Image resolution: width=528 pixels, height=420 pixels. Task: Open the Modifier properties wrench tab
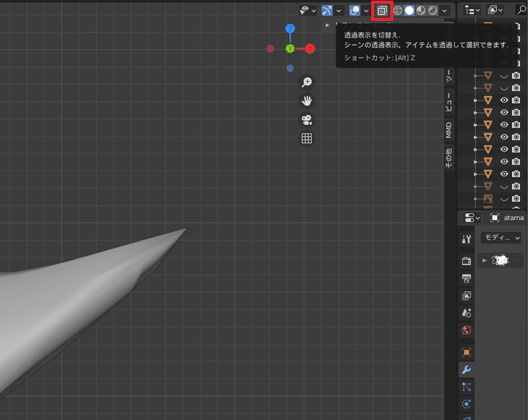tap(467, 369)
